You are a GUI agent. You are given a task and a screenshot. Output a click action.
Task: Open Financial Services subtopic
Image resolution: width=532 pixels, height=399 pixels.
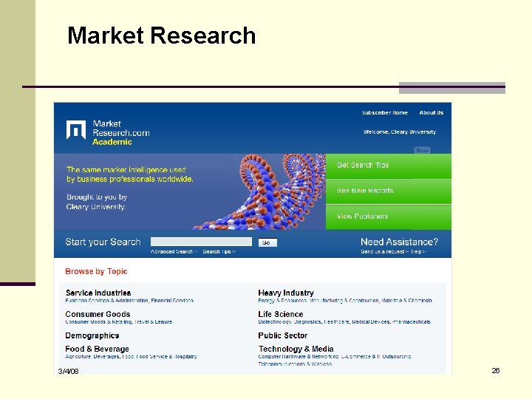(x=172, y=301)
